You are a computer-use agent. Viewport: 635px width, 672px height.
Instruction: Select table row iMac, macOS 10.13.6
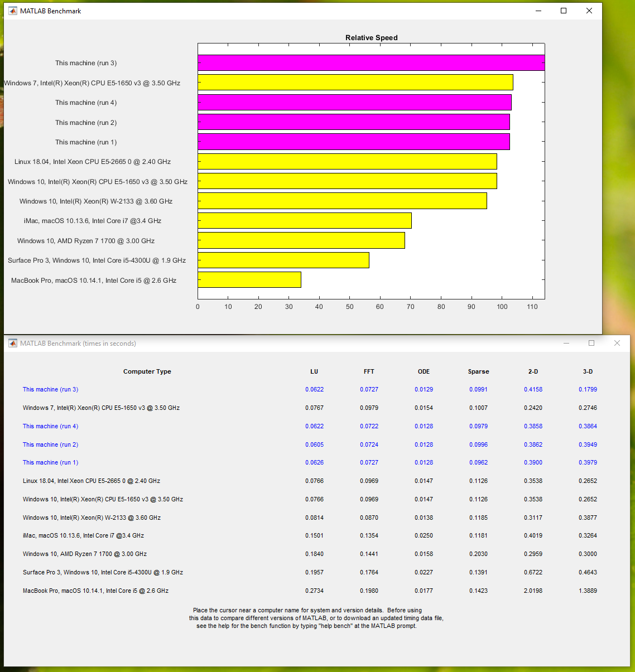[310, 535]
